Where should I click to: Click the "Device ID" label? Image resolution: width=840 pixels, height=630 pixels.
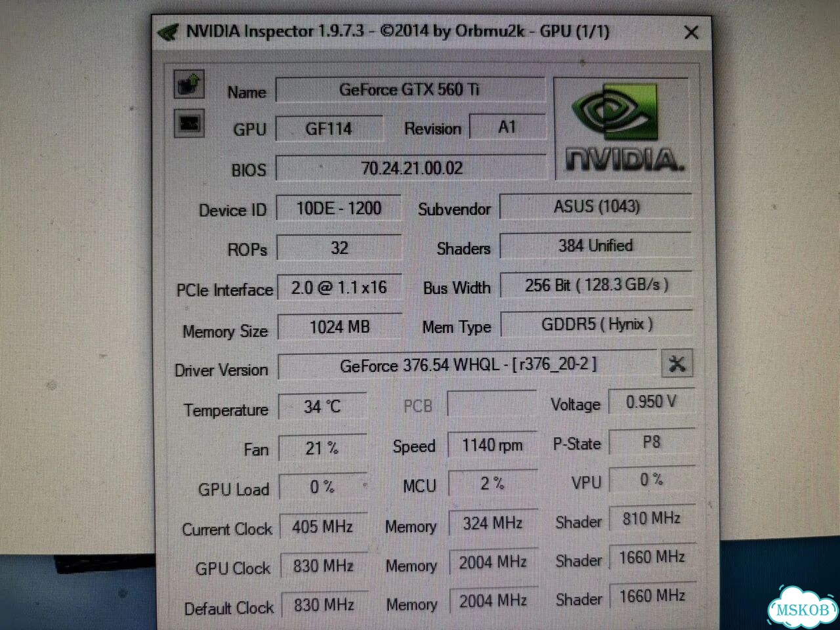233,211
